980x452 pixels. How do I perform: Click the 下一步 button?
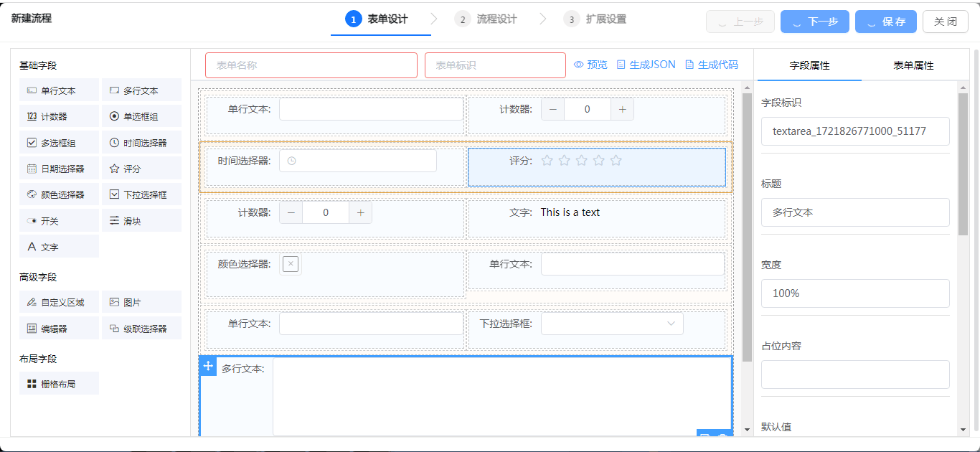click(815, 22)
